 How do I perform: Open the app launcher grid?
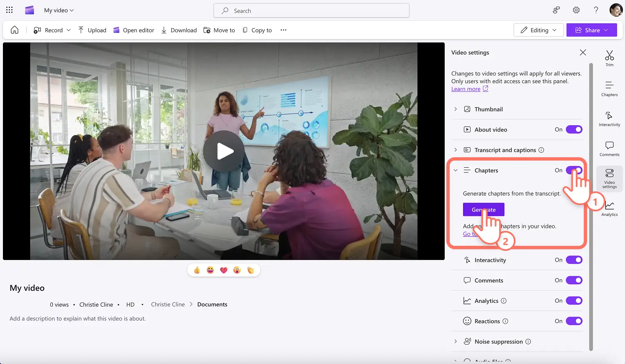(9, 10)
